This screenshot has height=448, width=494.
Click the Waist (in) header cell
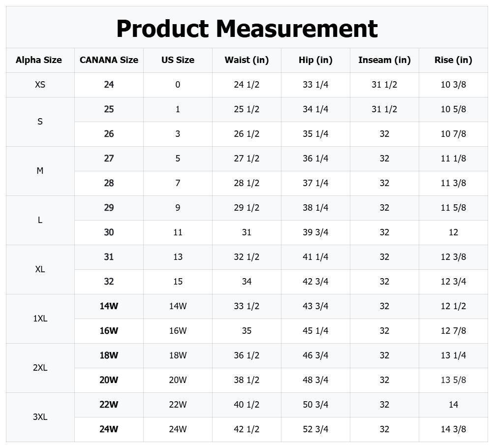pyautogui.click(x=247, y=60)
